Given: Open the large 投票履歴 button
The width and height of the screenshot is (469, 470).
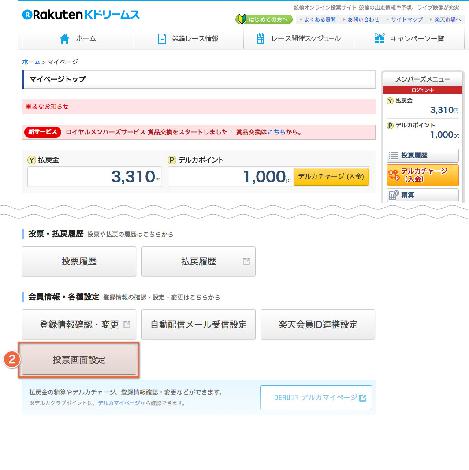Looking at the screenshot, I should [79, 261].
